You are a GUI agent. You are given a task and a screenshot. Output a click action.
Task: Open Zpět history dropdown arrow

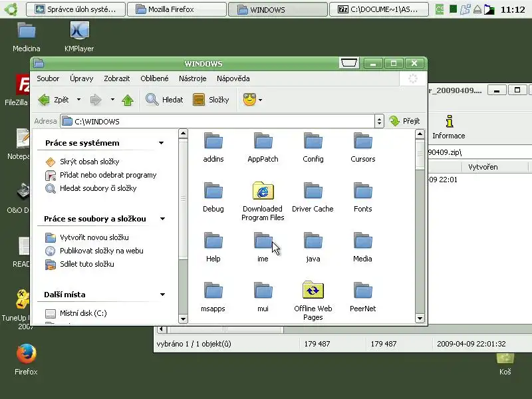point(78,100)
